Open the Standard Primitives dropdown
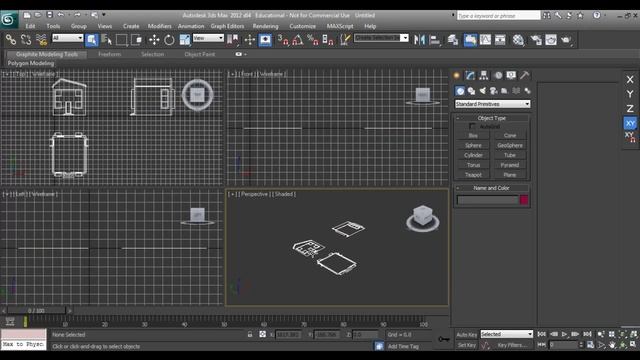640x360 pixels. [492, 104]
